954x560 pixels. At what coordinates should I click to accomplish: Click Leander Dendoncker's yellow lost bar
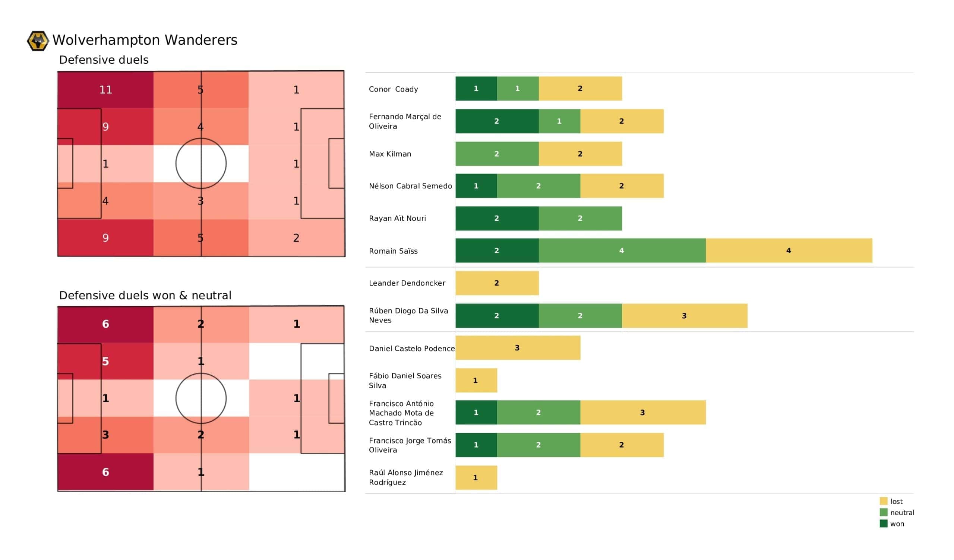(x=497, y=283)
